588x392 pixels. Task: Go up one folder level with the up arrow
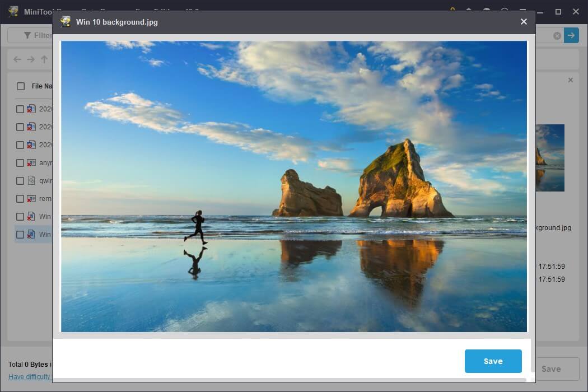click(43, 59)
